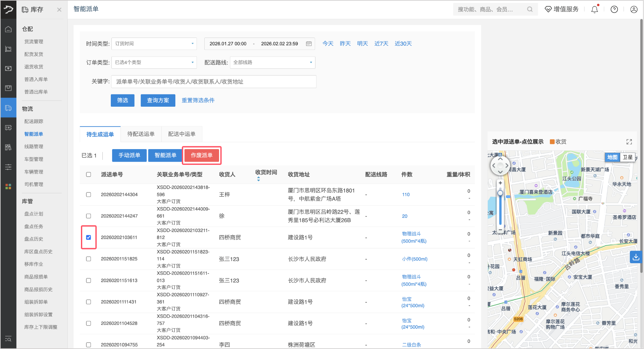Viewport: 644px width, 349px height.
Task: Click the search magnifier icon
Action: 530,10
